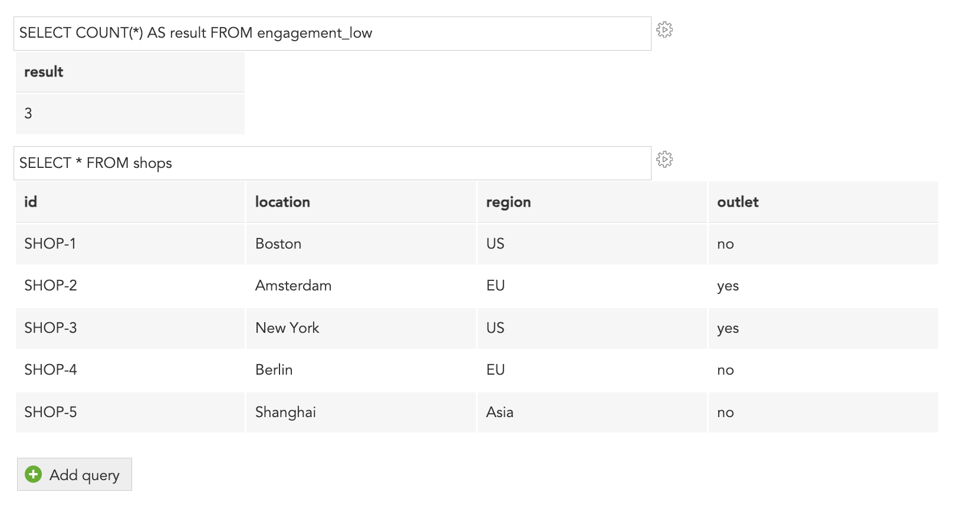This screenshot has height=509, width=980.
Task: Click the outlet value no for SHOP-1
Action: click(823, 244)
